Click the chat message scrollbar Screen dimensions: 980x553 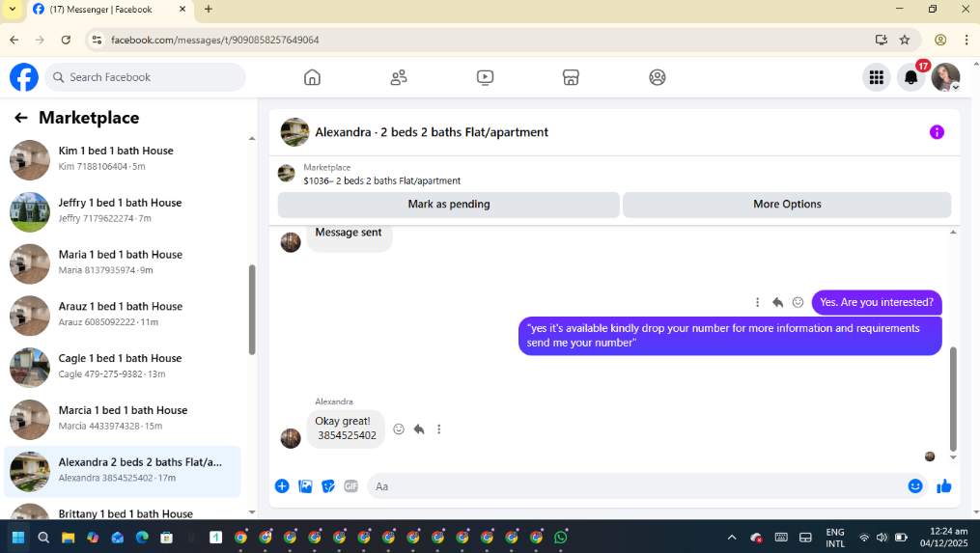click(x=953, y=399)
